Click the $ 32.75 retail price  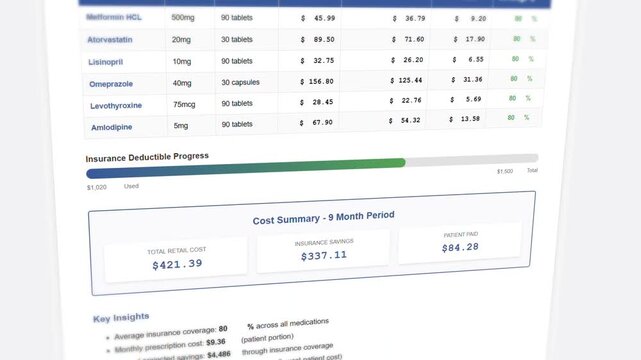(317, 60)
